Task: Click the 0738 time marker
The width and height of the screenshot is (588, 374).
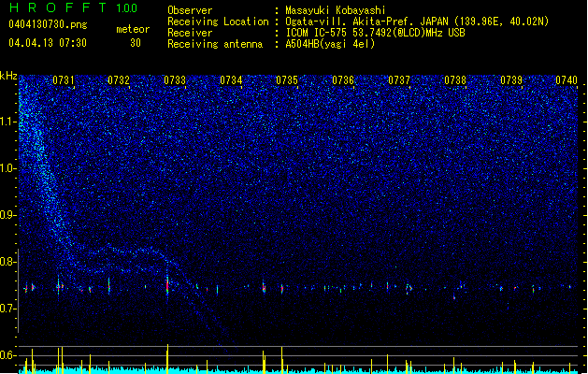Action: point(455,80)
